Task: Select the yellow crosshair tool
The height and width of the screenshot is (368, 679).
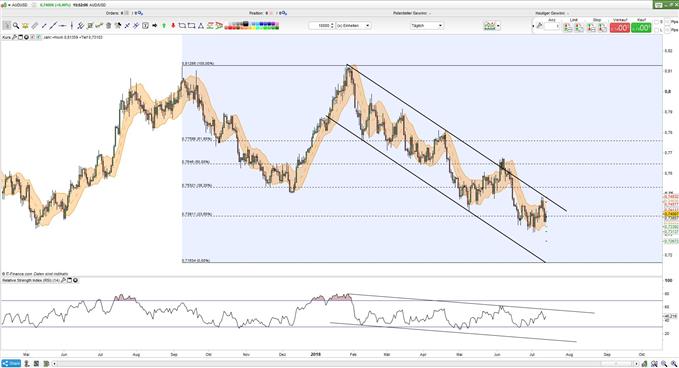Action: pyautogui.click(x=25, y=26)
